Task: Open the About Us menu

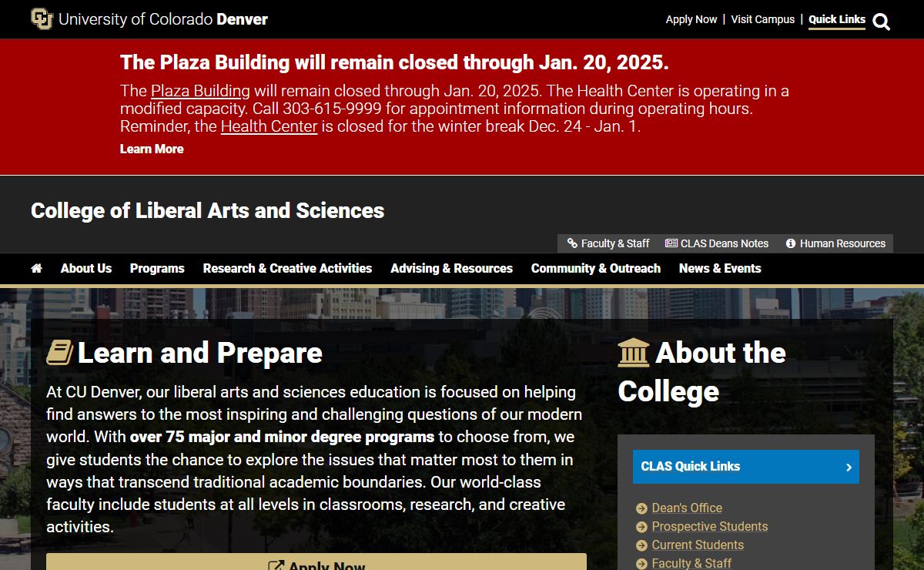Action: (x=86, y=268)
